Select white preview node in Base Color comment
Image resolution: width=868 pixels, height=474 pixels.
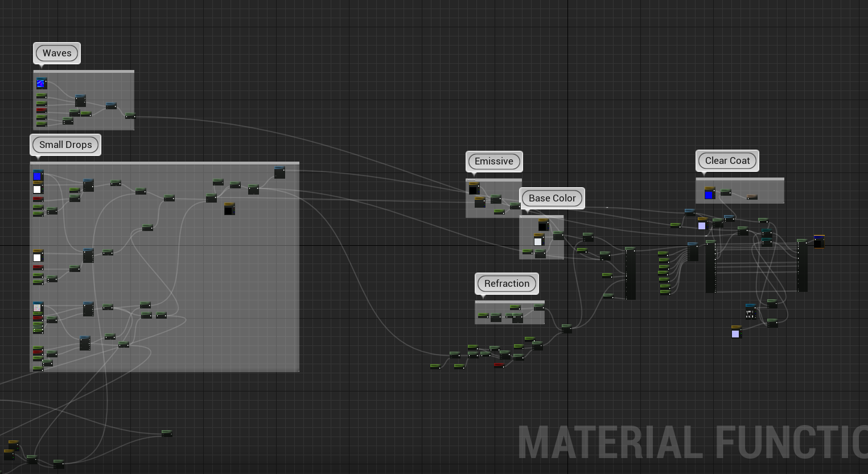[x=538, y=240]
